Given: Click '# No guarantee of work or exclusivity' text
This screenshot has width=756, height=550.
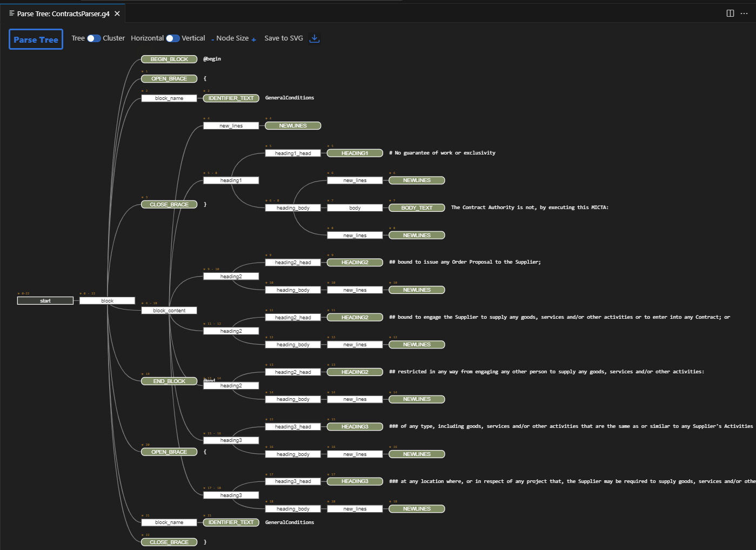Looking at the screenshot, I should (442, 153).
